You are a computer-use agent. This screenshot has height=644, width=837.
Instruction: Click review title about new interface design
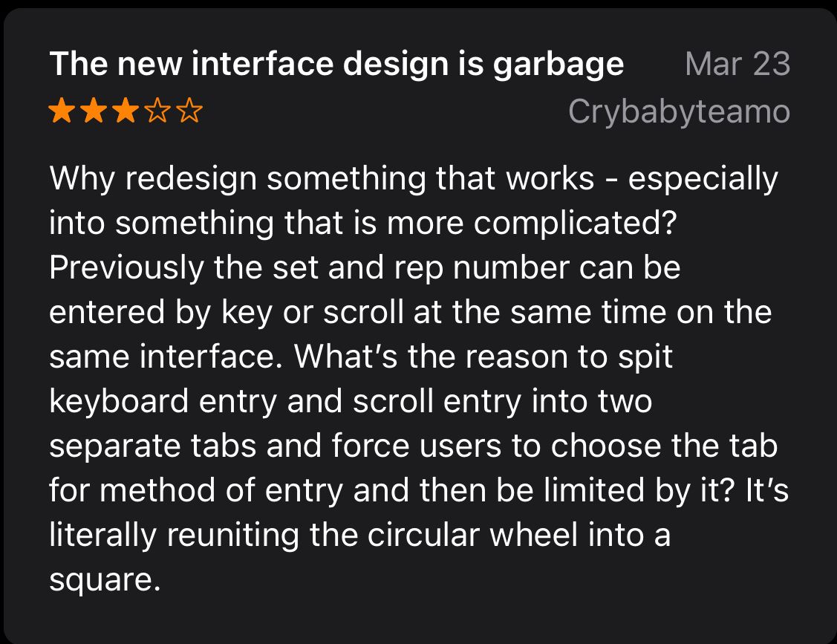[336, 65]
